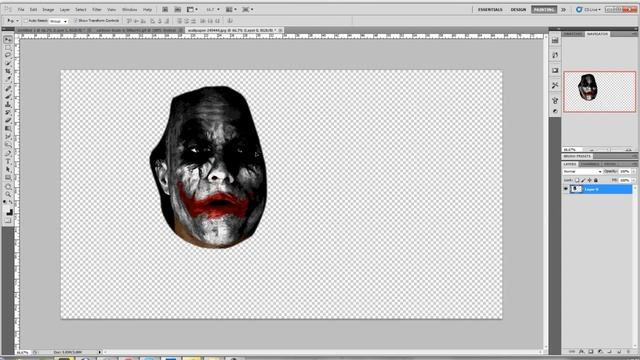Screen dimensions: 640x360
Task: Toggle lock position
Action: [x=589, y=180]
